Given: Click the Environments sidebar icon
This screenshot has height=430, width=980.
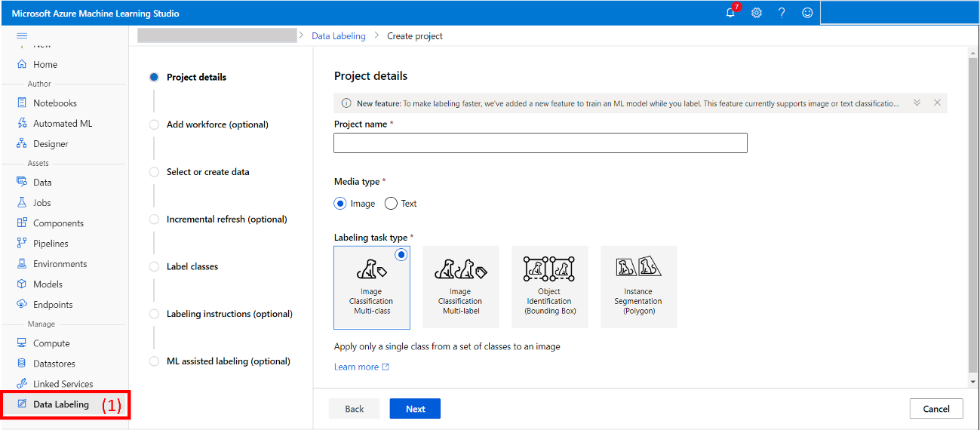Looking at the screenshot, I should point(22,263).
